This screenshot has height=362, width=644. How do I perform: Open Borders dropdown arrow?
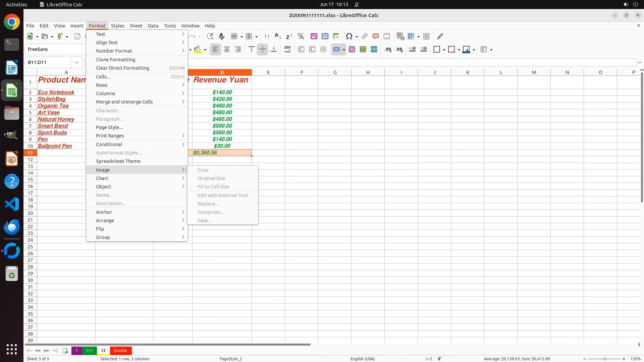[x=444, y=50]
